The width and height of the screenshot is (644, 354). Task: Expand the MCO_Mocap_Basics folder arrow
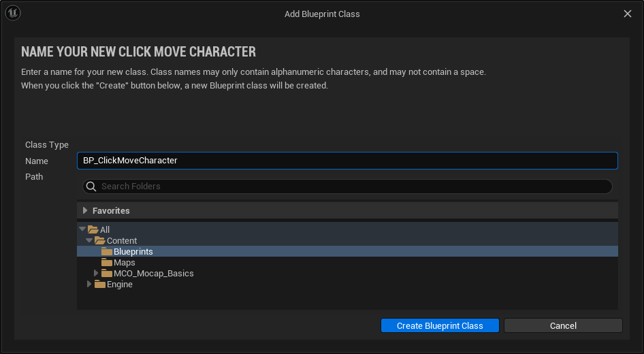(x=96, y=273)
